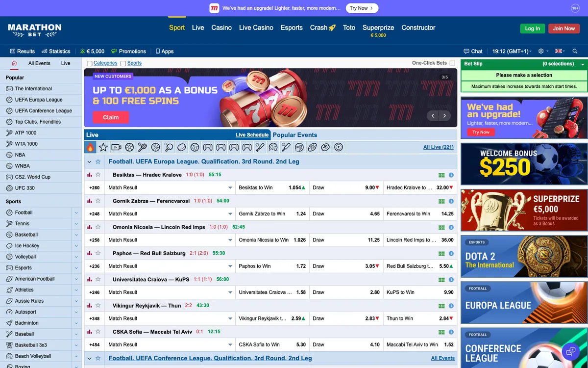Filter live events by video stream icon
Viewport: 588px width, 368px height.
pyautogui.click(x=116, y=147)
